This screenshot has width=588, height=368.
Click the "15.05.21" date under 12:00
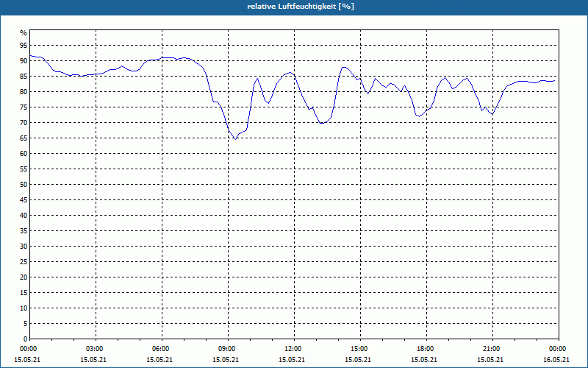pyautogui.click(x=292, y=360)
